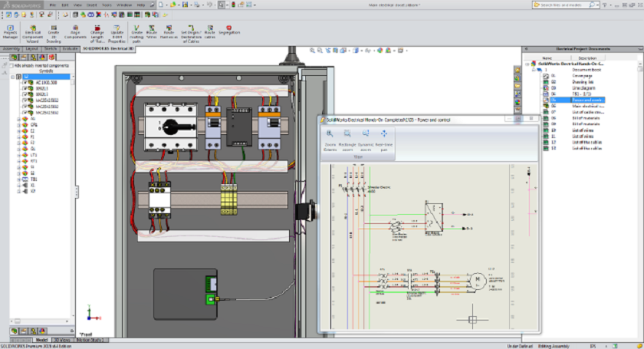Switch to the Evaluate tab
The width and height of the screenshot is (644, 349).
70,49
